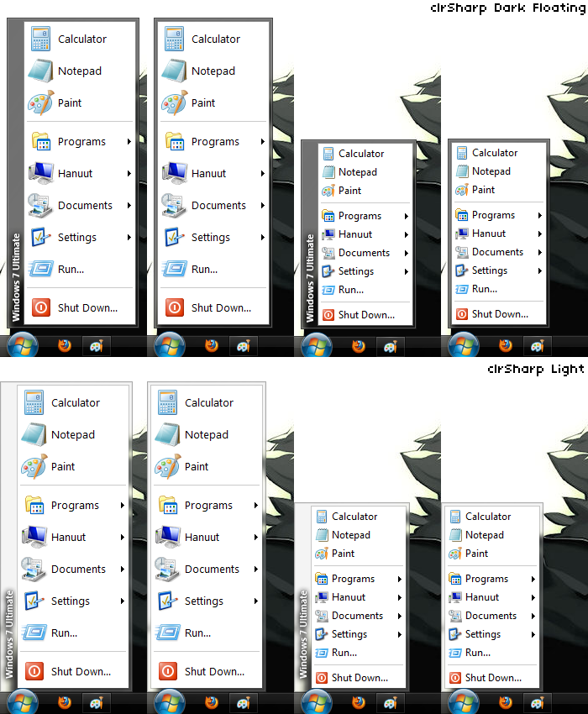Expand Hanuut arrow in small light menu without sidebar
This screenshot has height=714, width=588.
pyautogui.click(x=533, y=597)
